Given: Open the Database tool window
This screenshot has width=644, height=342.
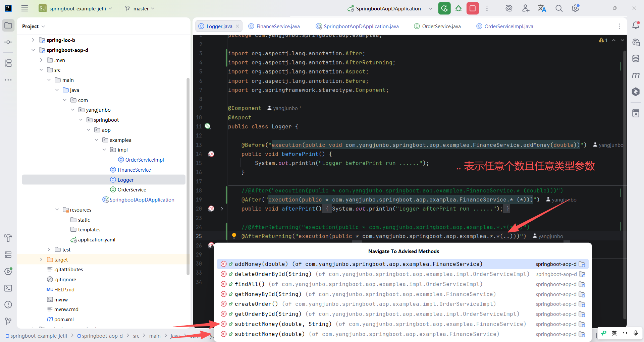Looking at the screenshot, I should (636, 59).
